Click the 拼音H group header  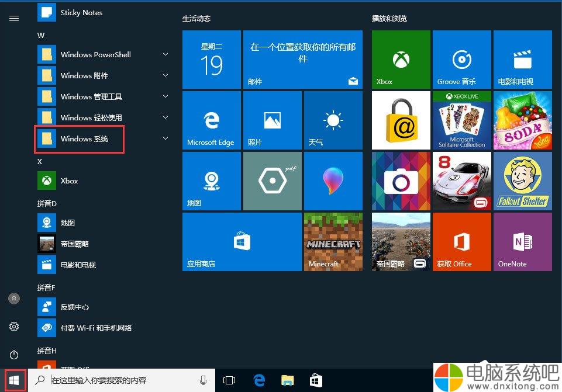tap(47, 351)
